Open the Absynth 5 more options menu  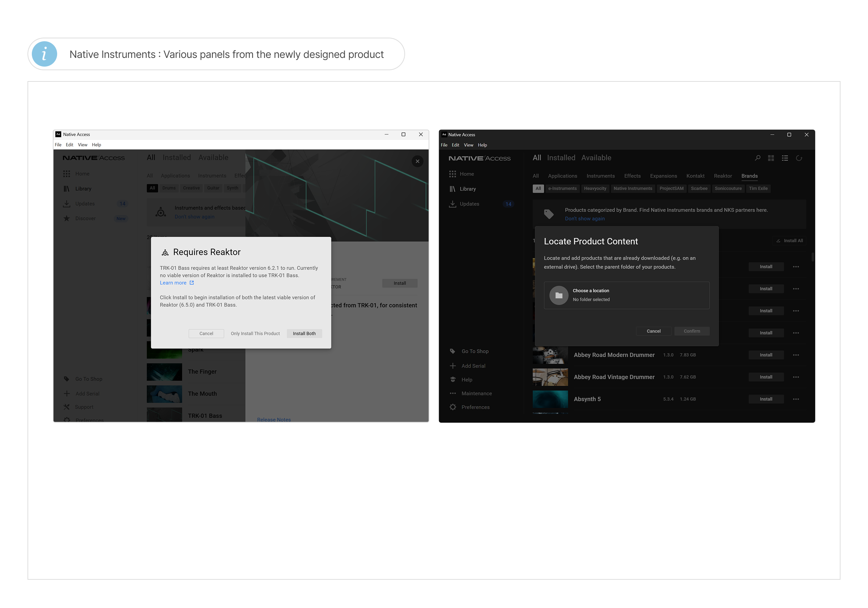(x=796, y=399)
